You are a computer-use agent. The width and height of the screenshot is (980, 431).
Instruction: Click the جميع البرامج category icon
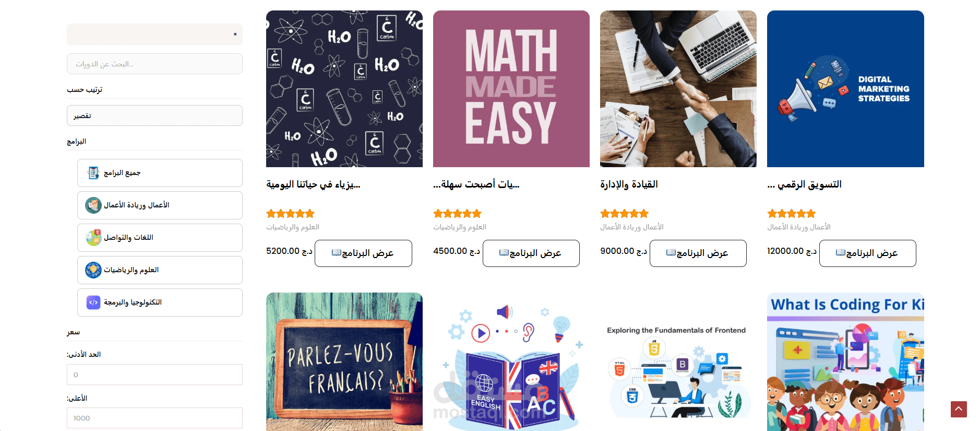93,173
